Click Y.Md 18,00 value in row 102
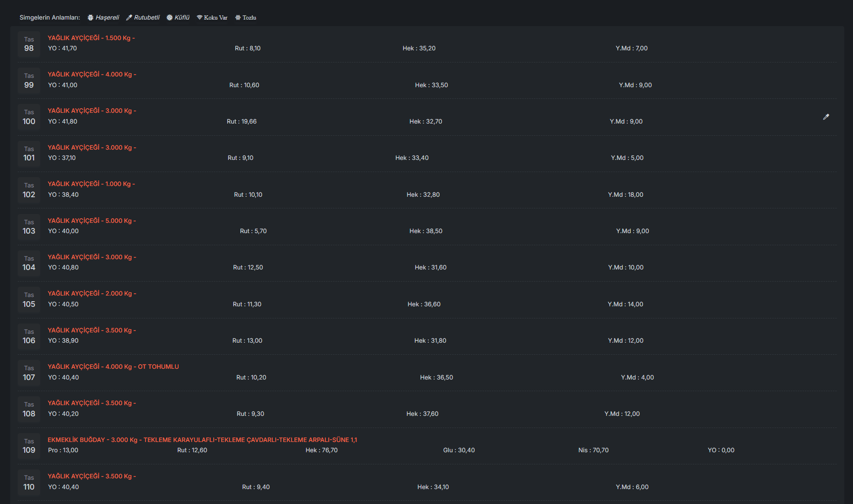This screenshot has height=504, width=853. (x=625, y=195)
